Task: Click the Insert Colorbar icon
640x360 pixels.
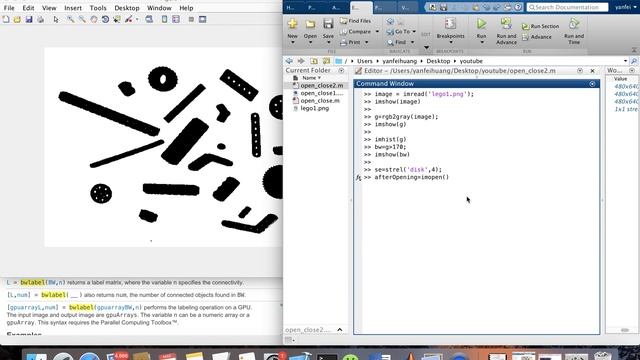Action: (164, 19)
